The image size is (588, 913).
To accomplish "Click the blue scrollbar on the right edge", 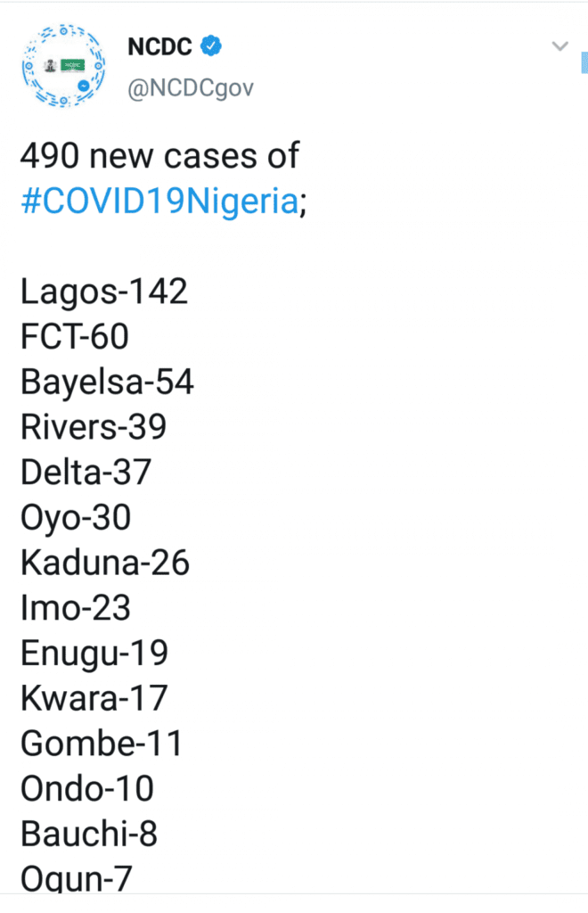I will 584,62.
